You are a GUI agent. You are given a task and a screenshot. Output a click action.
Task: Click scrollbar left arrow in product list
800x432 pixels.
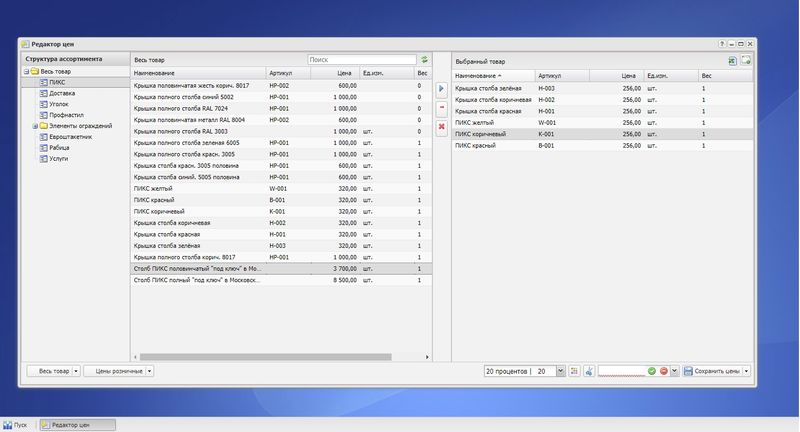(x=135, y=357)
